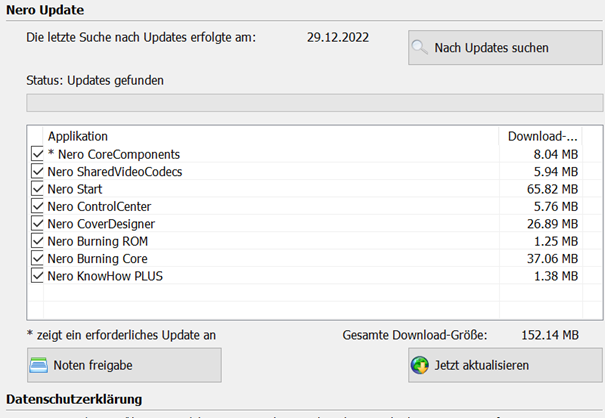Sort list by Applikation column header
The height and width of the screenshot is (418, 605).
[x=270, y=136]
